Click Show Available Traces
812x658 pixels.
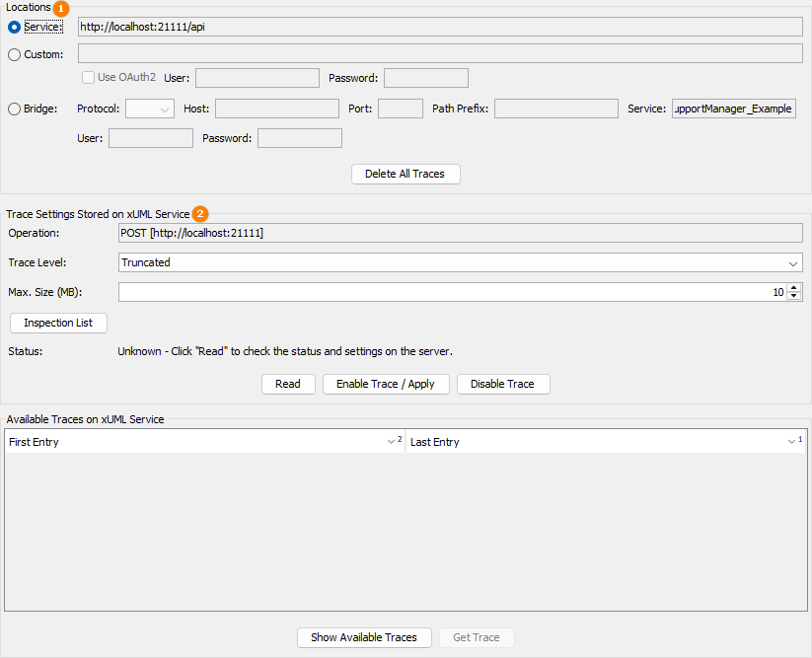[364, 637]
